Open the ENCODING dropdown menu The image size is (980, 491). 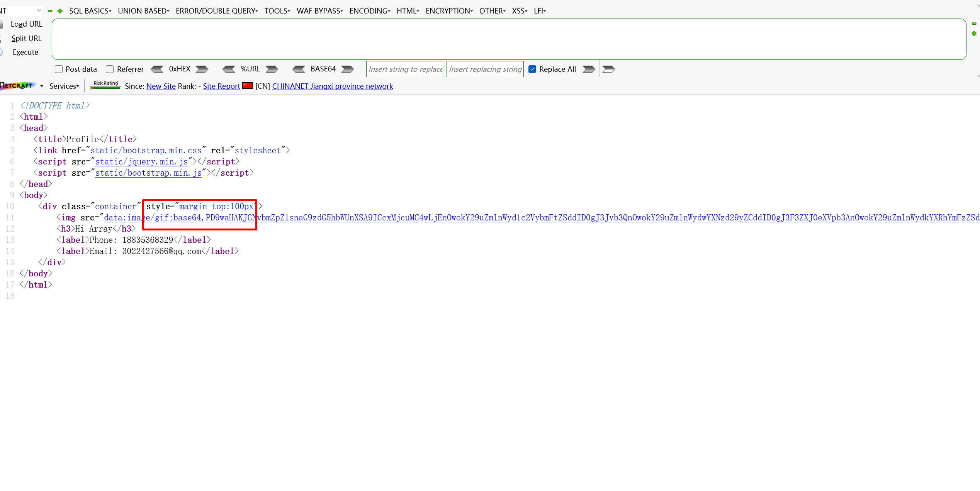click(x=370, y=11)
